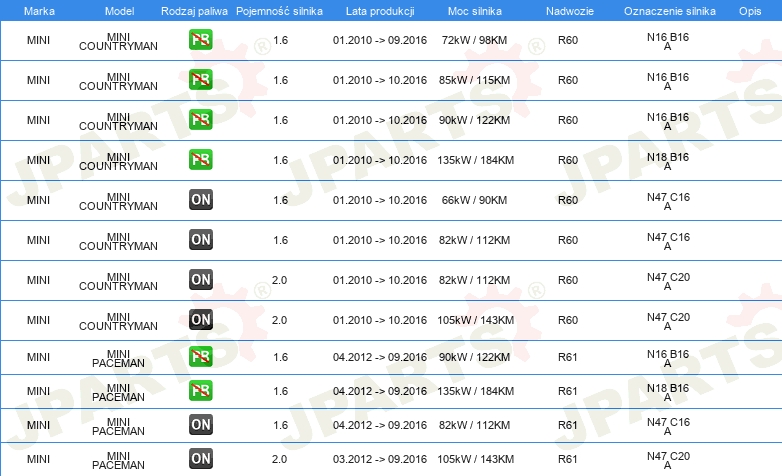Click the Nadwozie column header

point(570,11)
